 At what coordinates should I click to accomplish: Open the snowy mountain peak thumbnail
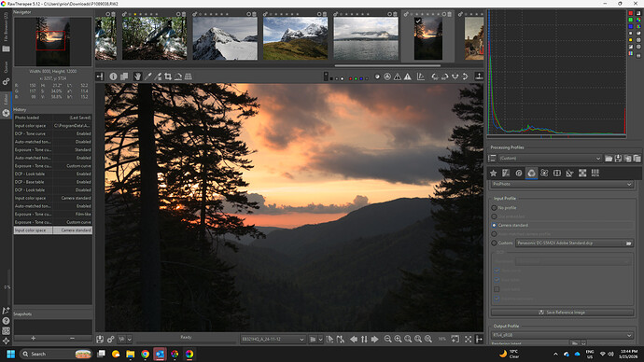coord(225,38)
